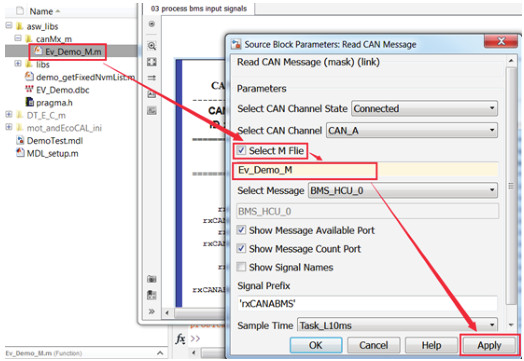Image resolution: width=524 pixels, height=361 pixels.
Task: Click the Fit to View palette icon
Action: 152,62
